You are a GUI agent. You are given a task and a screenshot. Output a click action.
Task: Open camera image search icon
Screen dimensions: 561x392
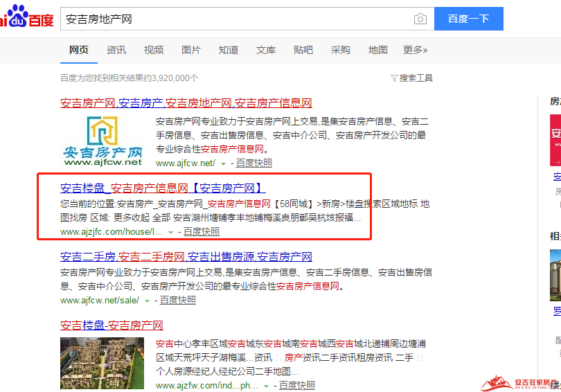pyautogui.click(x=420, y=19)
